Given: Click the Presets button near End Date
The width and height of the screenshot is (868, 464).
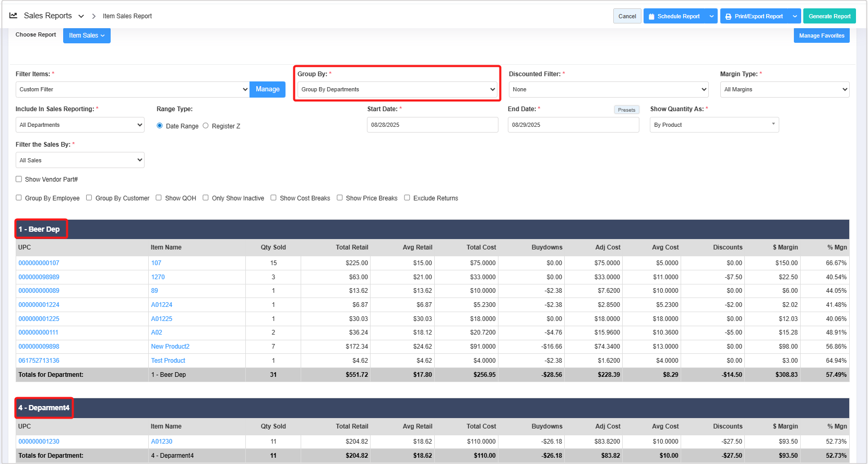Looking at the screenshot, I should (626, 110).
